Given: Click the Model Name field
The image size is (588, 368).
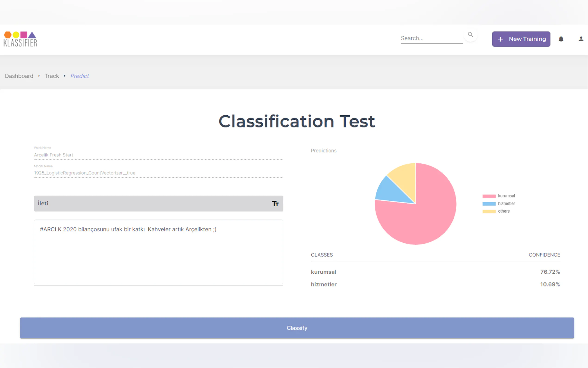Looking at the screenshot, I should (x=158, y=173).
